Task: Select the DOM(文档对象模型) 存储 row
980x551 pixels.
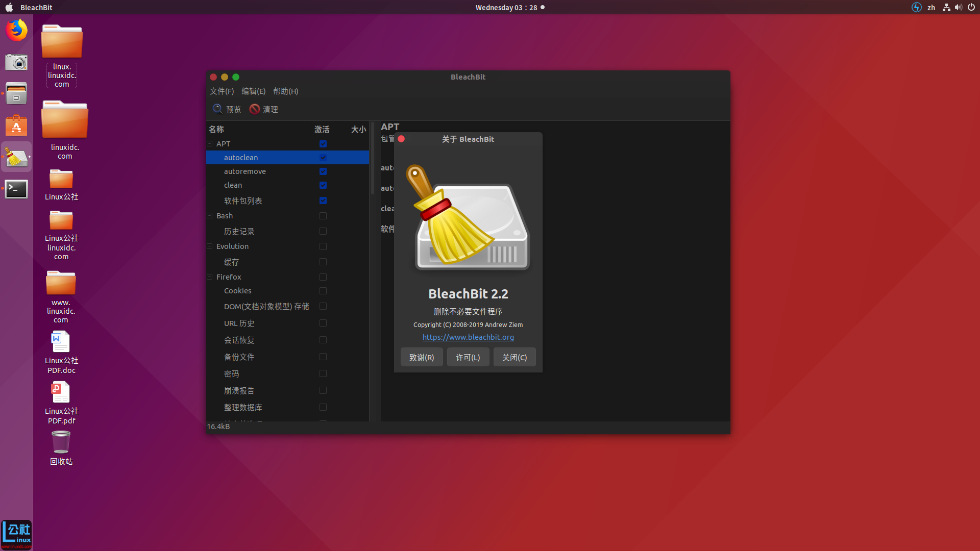Action: tap(287, 306)
